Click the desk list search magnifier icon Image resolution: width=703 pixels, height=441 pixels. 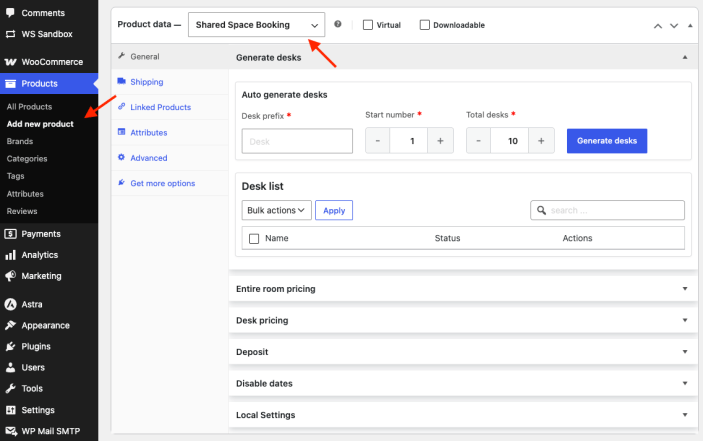[x=542, y=210]
